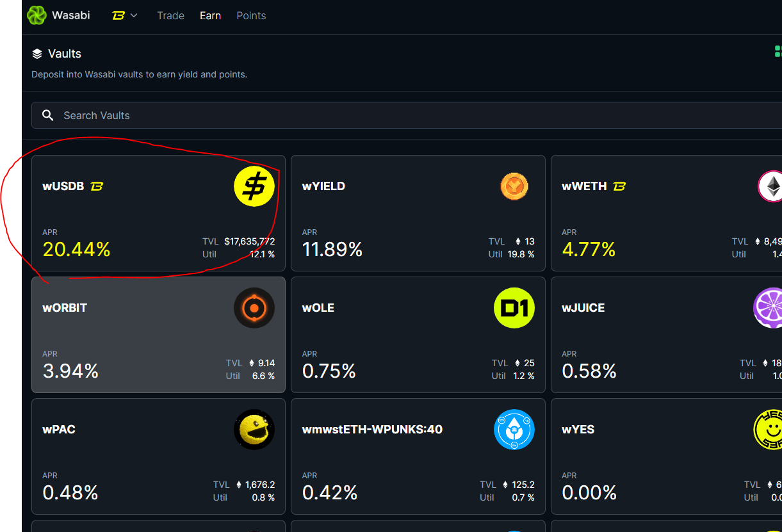Open the wJUICE vault name

pos(583,308)
